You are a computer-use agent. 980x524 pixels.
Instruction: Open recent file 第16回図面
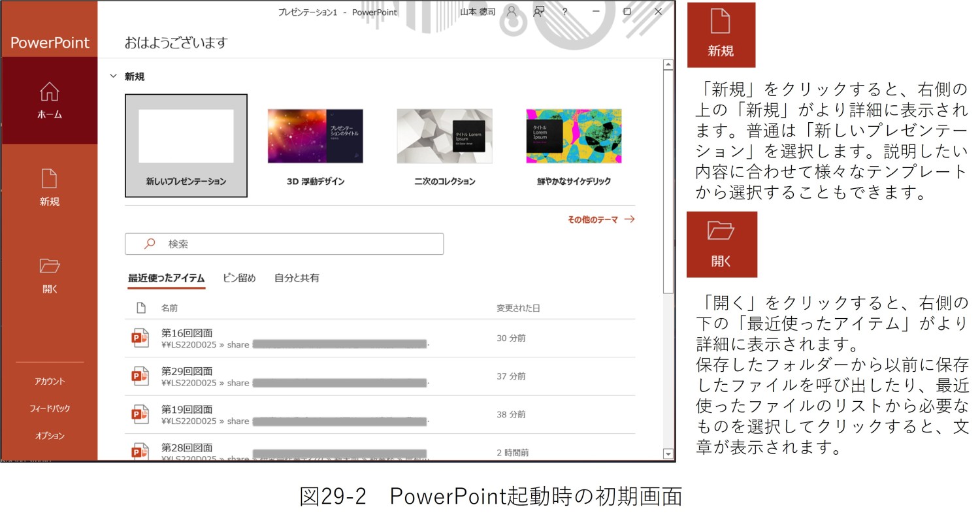pyautogui.click(x=380, y=338)
